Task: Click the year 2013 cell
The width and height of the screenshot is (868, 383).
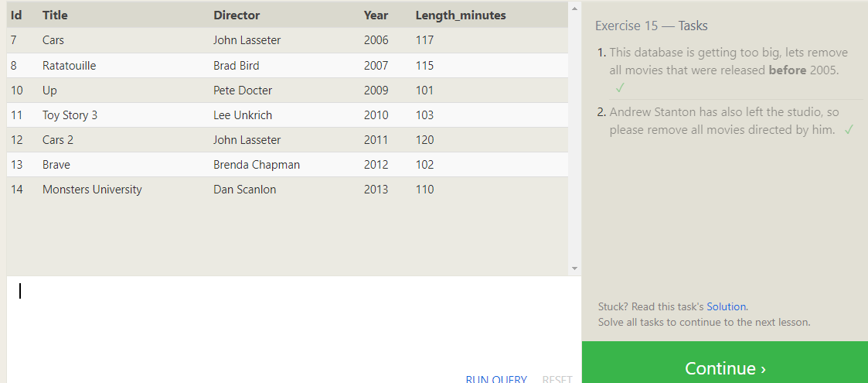Action: [x=376, y=190]
